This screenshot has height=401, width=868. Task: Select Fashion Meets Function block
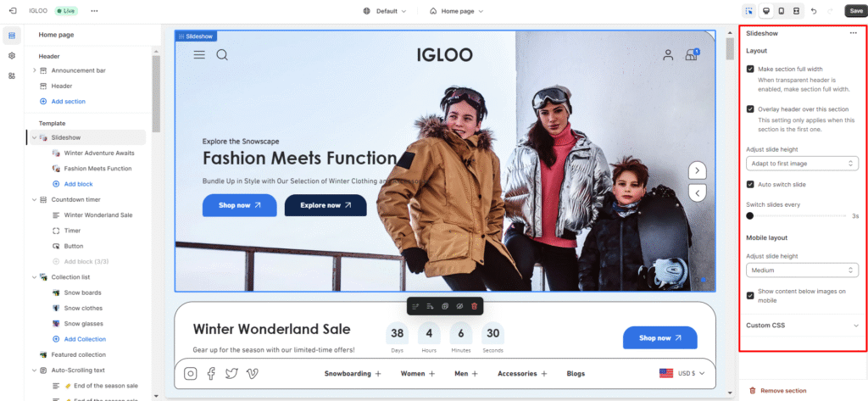pyautogui.click(x=97, y=169)
